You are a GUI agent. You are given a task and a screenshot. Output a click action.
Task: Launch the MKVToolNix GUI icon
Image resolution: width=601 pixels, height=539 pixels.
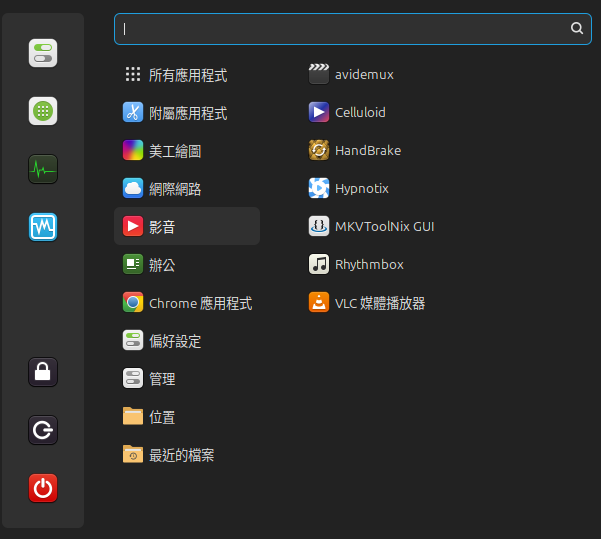[319, 226]
